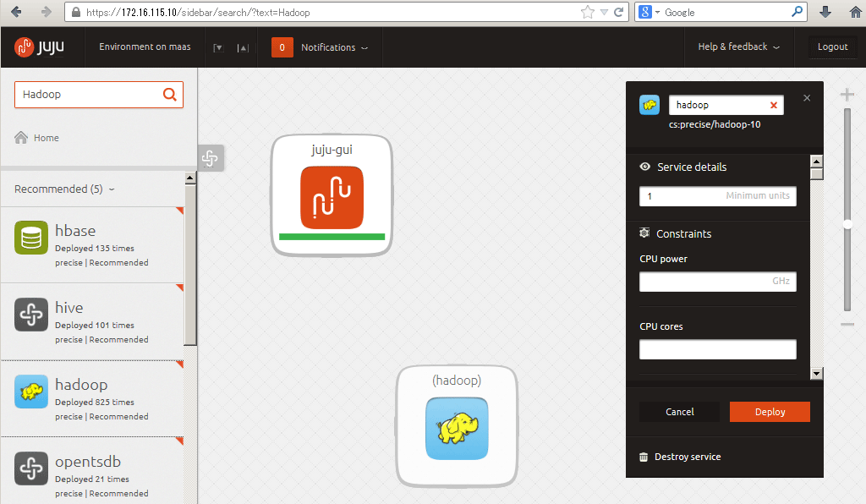
Task: Click the zoom slider handle
Action: click(847, 224)
